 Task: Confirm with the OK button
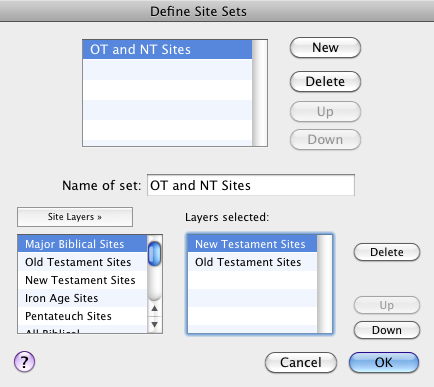384,362
